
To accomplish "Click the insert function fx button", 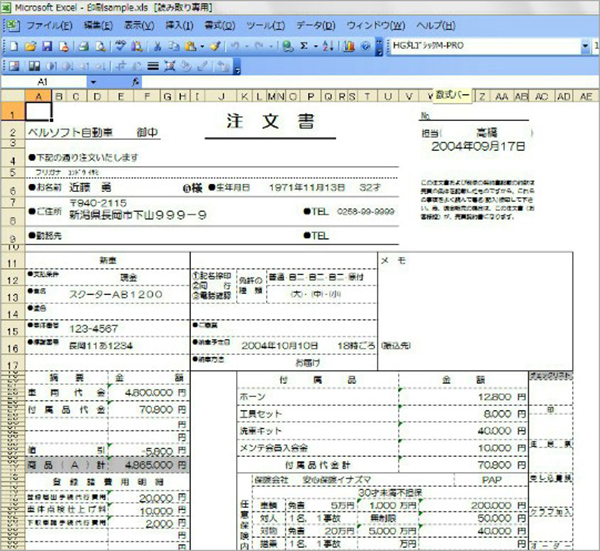I will (134, 81).
